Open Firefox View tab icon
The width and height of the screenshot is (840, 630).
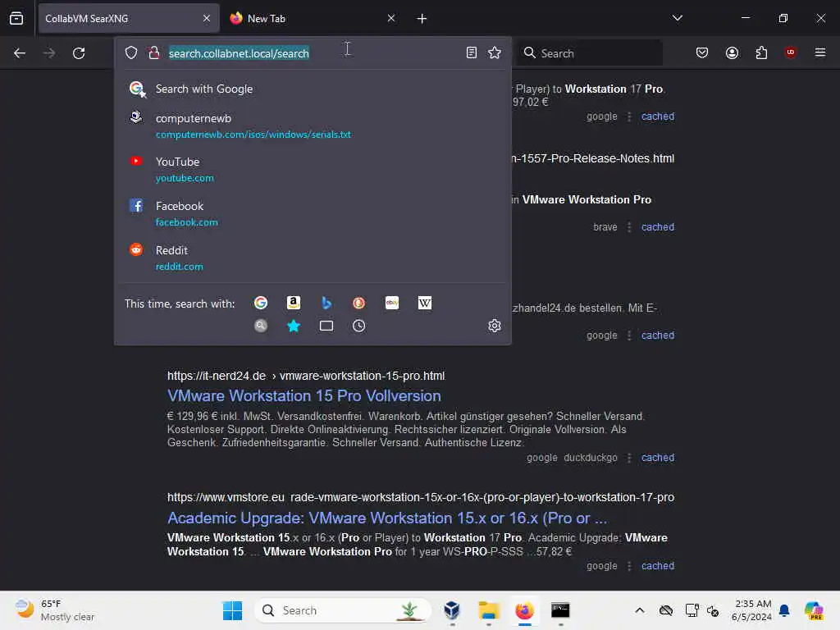(x=16, y=18)
